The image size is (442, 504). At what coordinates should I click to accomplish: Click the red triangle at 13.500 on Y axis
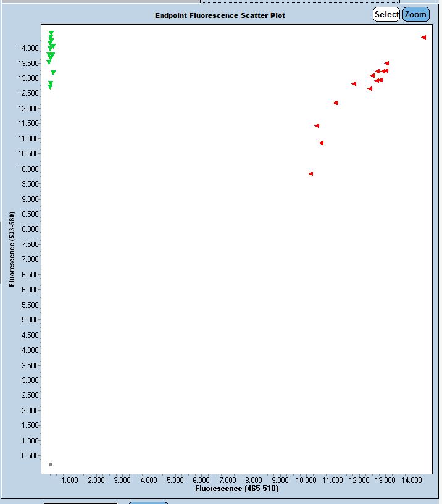pos(386,64)
